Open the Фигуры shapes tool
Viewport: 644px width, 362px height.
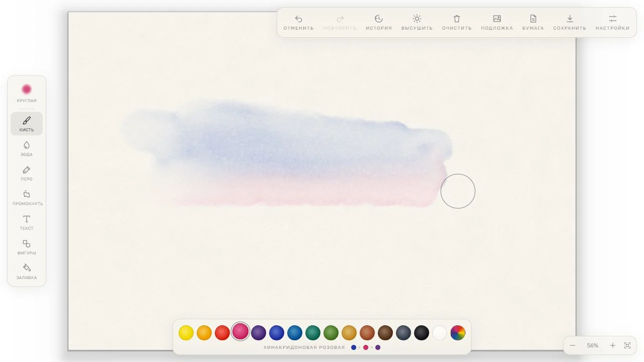coord(27,247)
